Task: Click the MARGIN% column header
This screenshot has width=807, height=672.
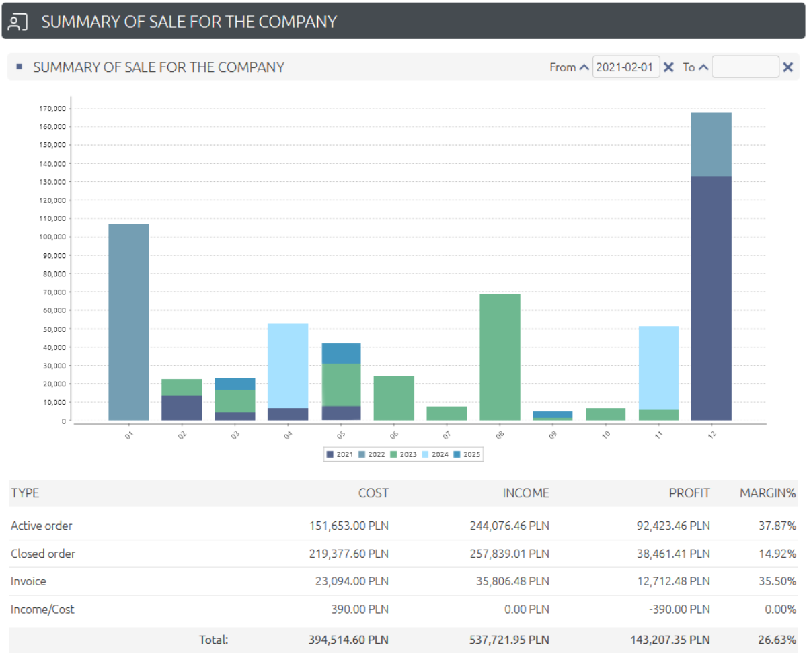Action: [768, 493]
